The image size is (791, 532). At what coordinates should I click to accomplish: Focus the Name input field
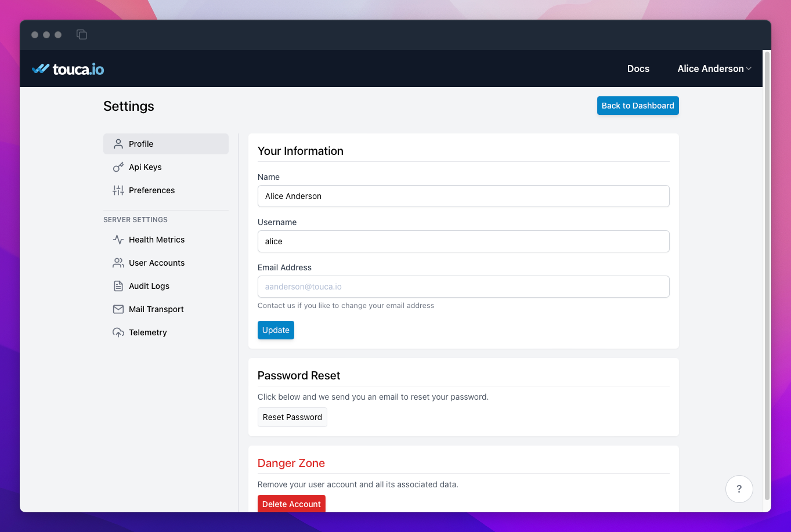(464, 196)
